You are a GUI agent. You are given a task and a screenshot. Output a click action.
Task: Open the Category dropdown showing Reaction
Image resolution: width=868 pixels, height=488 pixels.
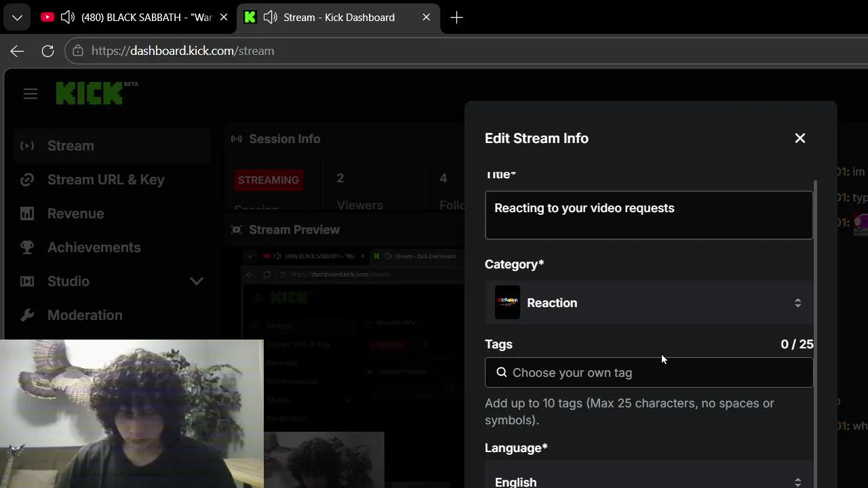tap(649, 303)
